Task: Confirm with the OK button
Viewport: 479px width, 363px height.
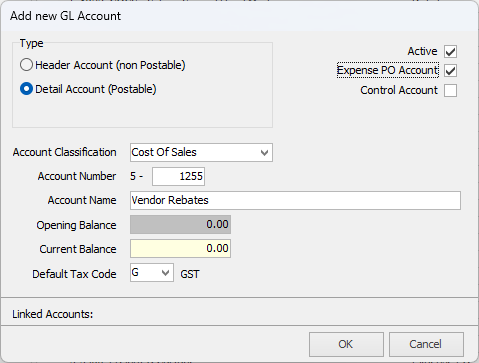Action: pos(346,344)
